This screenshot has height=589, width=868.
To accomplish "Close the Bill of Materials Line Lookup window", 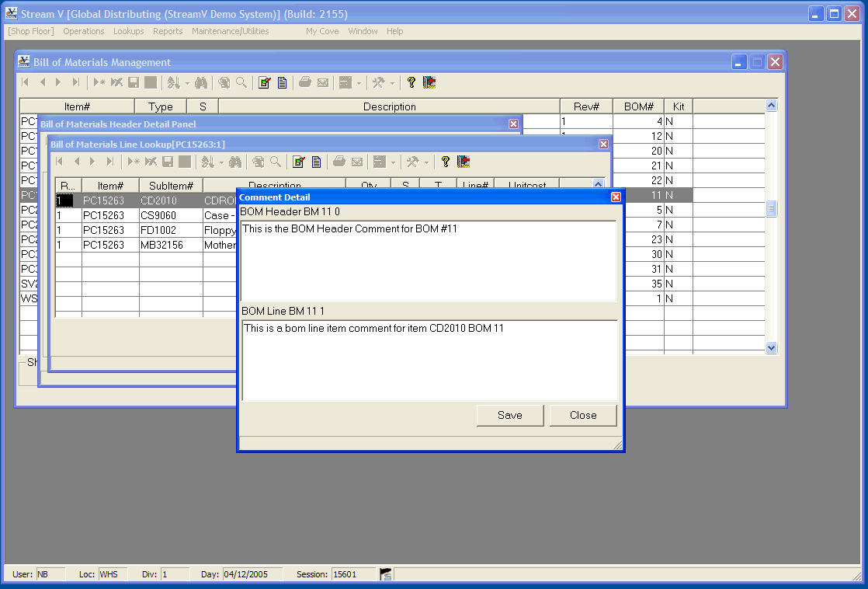I will coord(603,144).
